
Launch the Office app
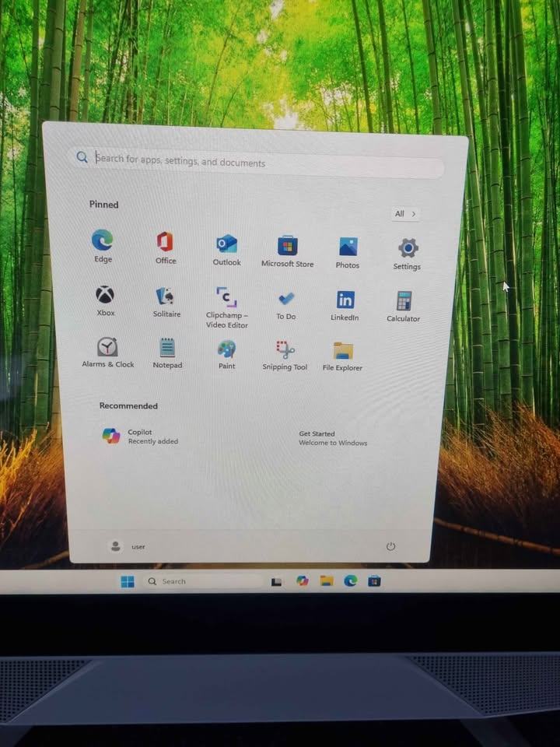(165, 247)
